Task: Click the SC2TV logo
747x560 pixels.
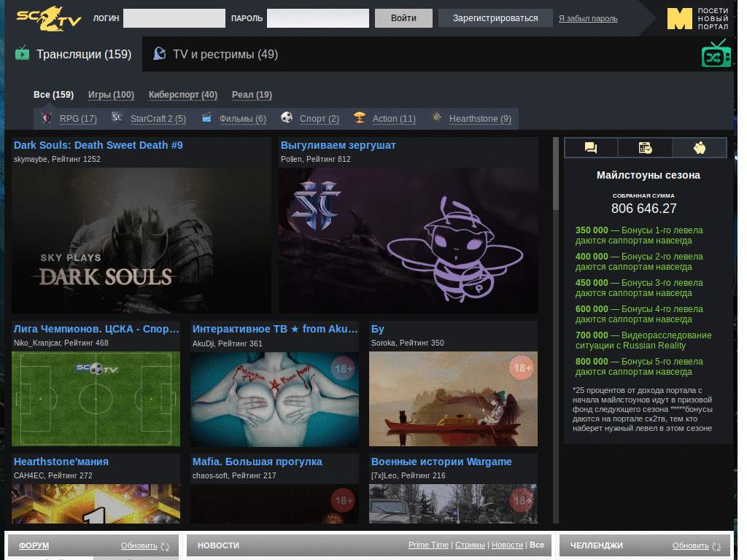Action: click(49, 18)
